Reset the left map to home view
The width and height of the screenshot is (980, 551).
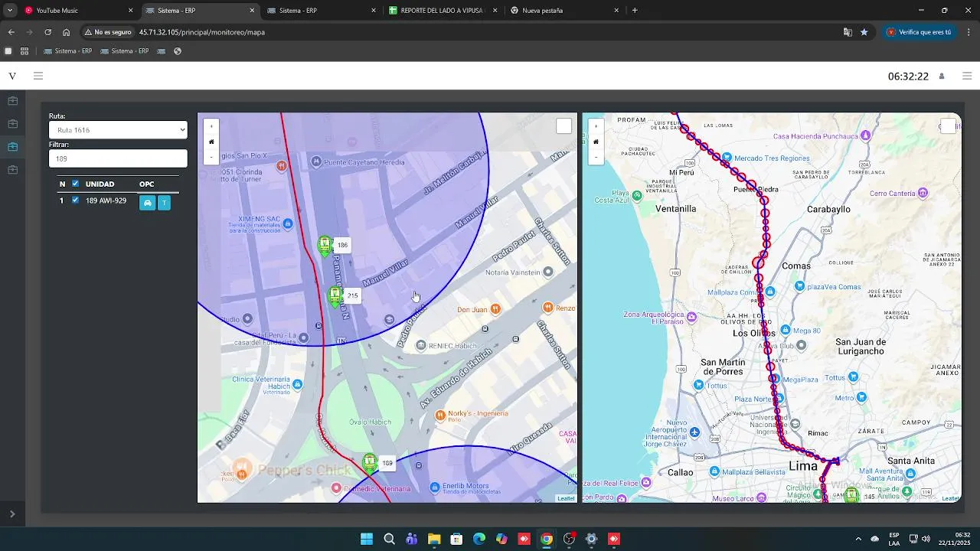[211, 142]
